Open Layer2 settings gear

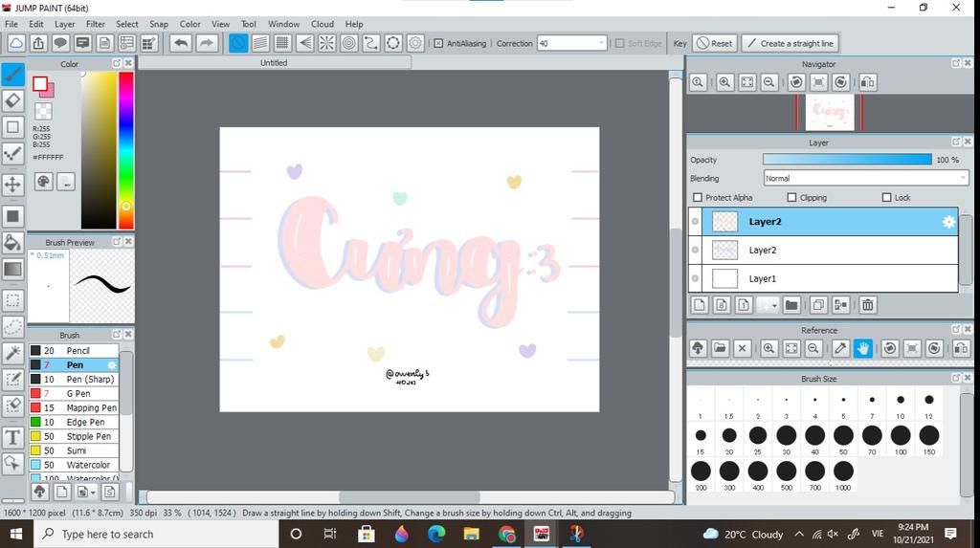(948, 222)
